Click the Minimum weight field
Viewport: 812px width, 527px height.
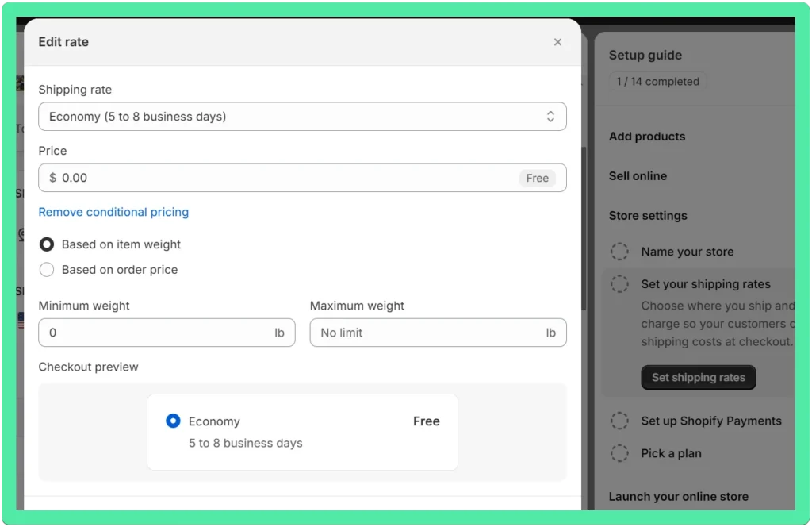[x=167, y=333]
